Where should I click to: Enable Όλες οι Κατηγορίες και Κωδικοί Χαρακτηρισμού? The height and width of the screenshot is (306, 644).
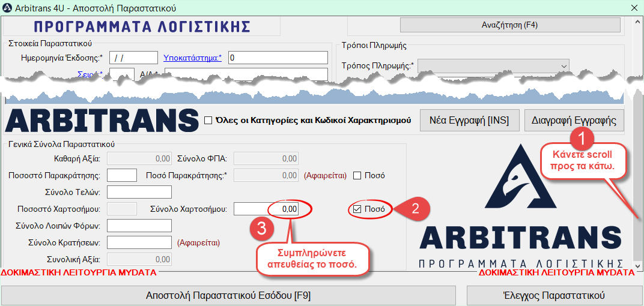point(208,120)
